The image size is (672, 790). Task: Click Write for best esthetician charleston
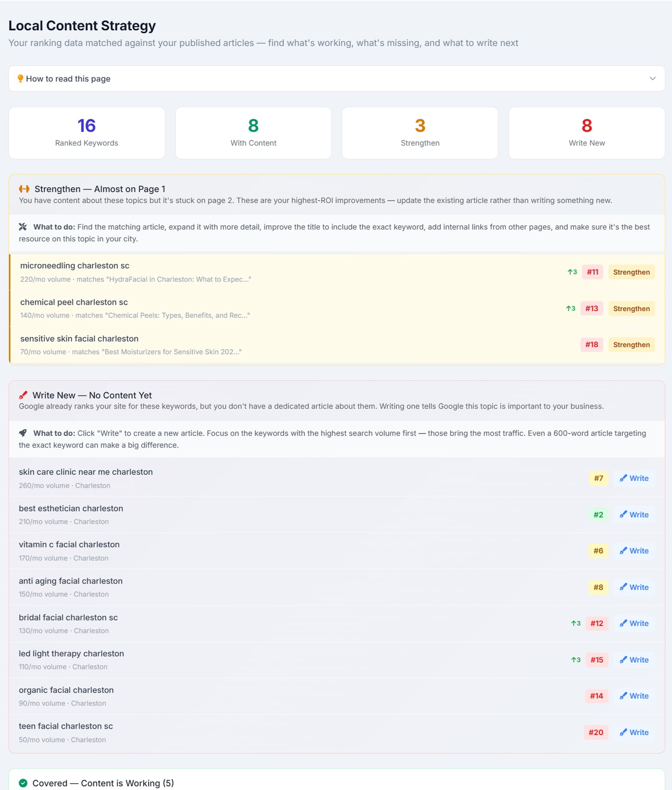[x=634, y=514]
